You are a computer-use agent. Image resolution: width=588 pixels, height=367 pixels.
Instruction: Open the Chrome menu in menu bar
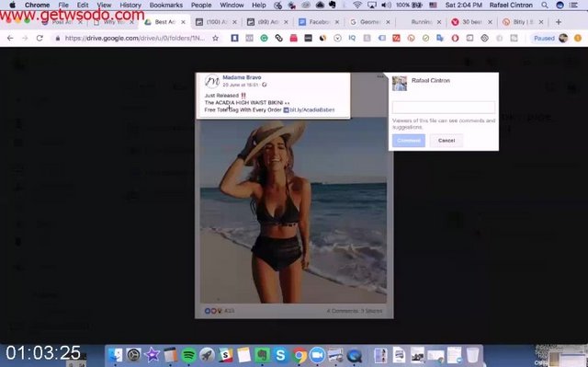(x=37, y=6)
